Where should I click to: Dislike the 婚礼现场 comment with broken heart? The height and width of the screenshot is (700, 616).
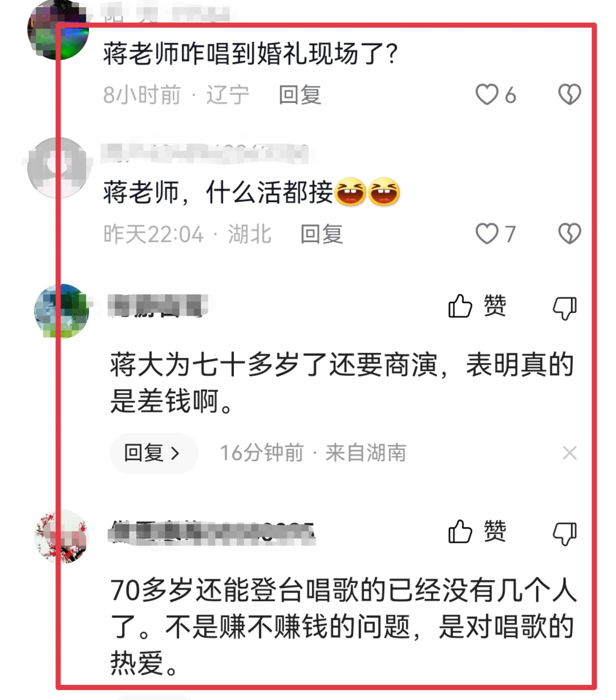pyautogui.click(x=570, y=94)
